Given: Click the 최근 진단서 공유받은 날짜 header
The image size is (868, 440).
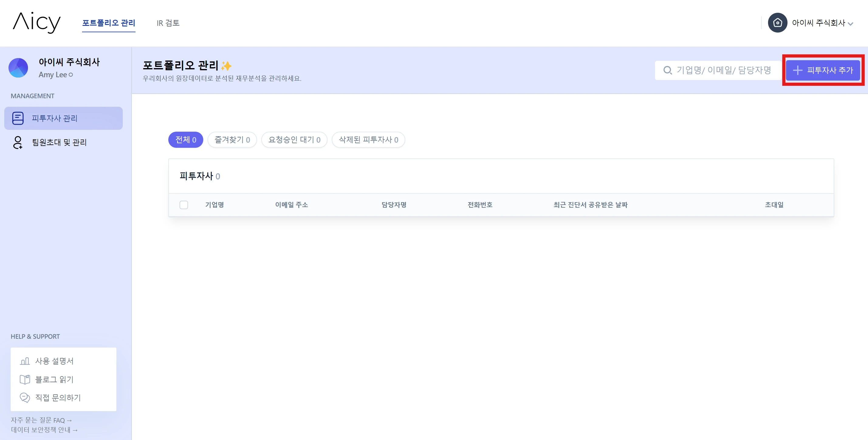Looking at the screenshot, I should [x=590, y=205].
